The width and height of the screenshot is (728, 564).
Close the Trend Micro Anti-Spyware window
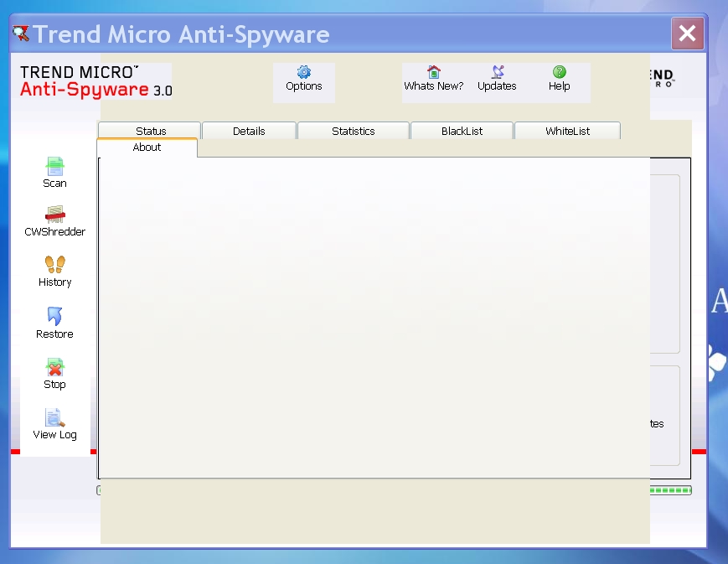coord(687,34)
